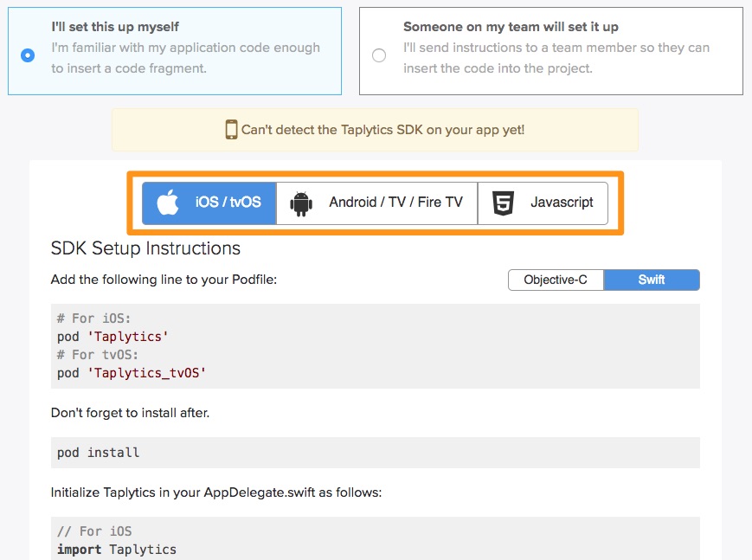
Task: Switch to the Javascript platform tab
Action: (543, 203)
